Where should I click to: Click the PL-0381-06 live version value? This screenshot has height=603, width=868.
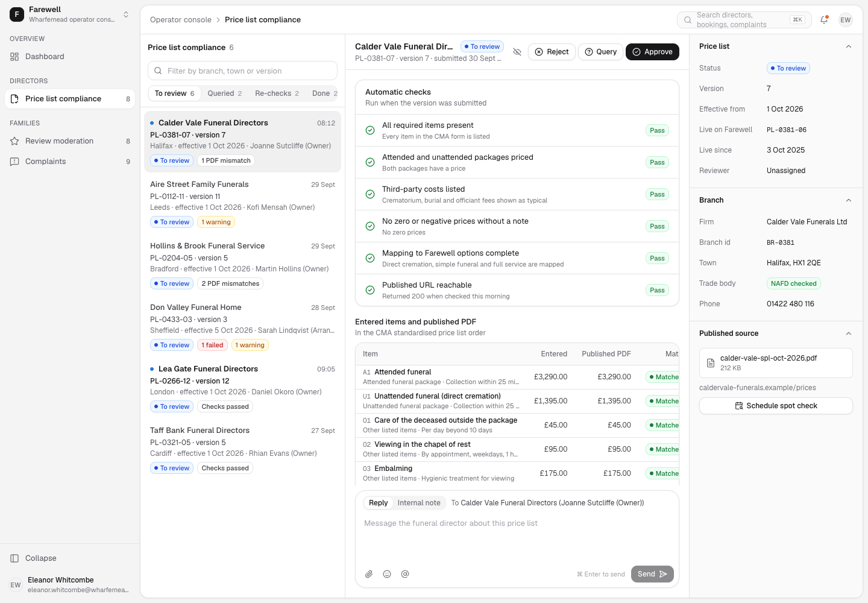coord(787,130)
